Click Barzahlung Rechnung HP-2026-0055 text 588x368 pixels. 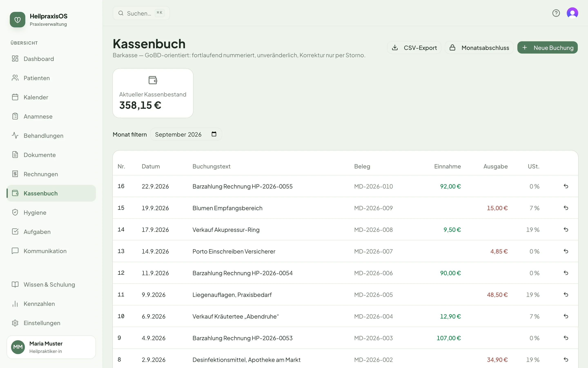point(243,186)
